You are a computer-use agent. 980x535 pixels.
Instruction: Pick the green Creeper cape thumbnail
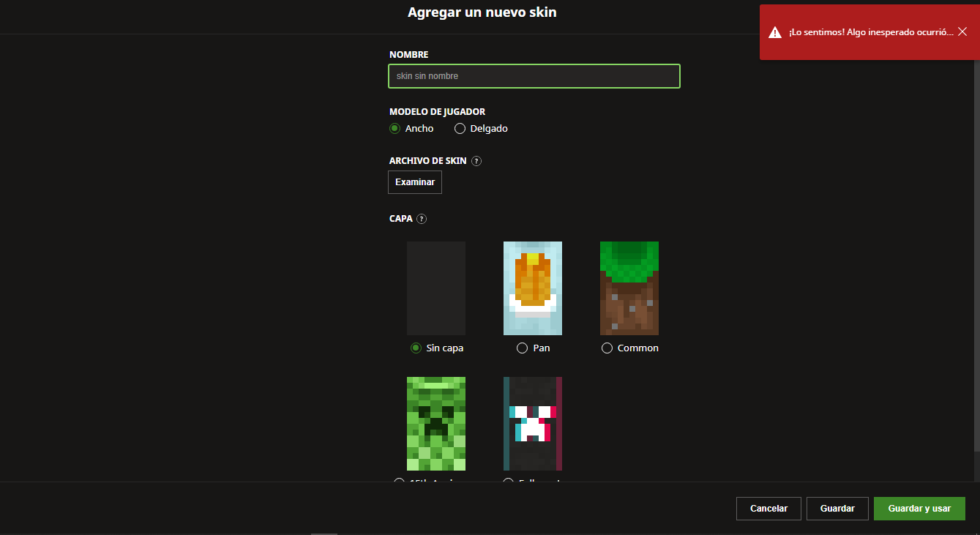tap(436, 424)
